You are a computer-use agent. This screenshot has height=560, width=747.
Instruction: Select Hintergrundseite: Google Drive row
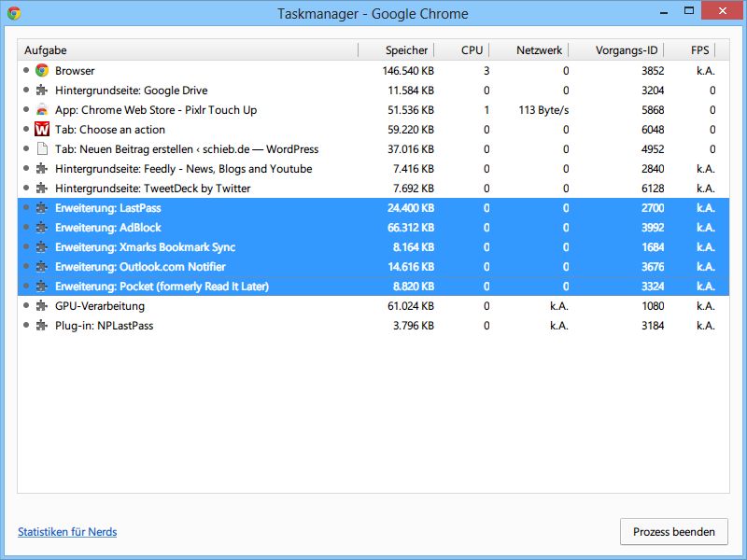point(373,90)
